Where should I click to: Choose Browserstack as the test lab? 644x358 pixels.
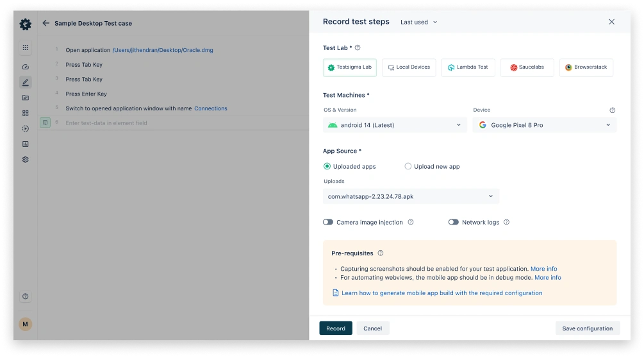586,67
